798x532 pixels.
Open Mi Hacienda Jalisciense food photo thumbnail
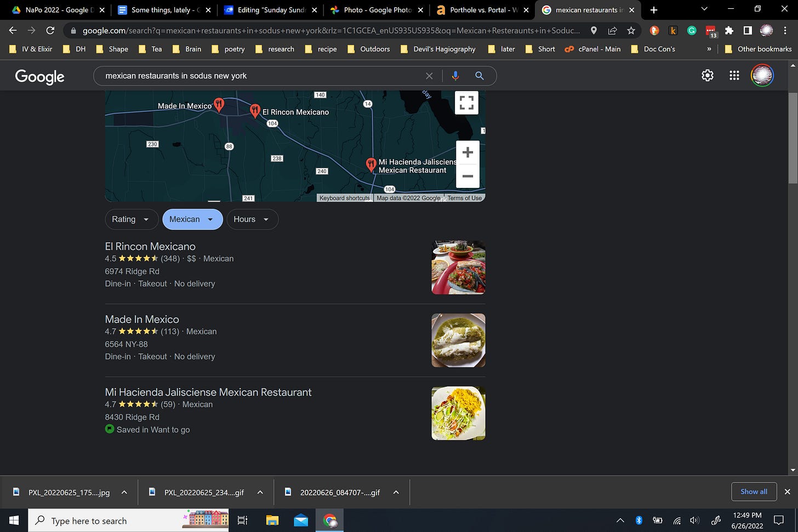pyautogui.click(x=458, y=413)
